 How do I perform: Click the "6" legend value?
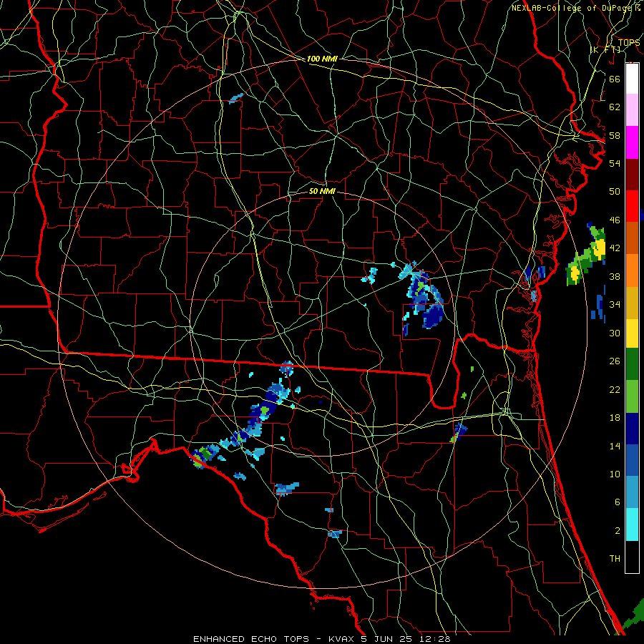point(618,502)
